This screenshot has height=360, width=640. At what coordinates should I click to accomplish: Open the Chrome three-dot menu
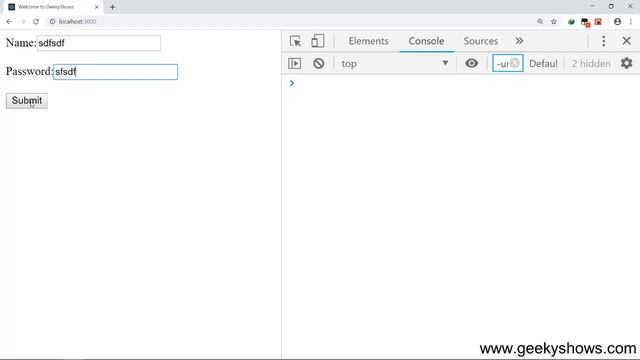(631, 22)
